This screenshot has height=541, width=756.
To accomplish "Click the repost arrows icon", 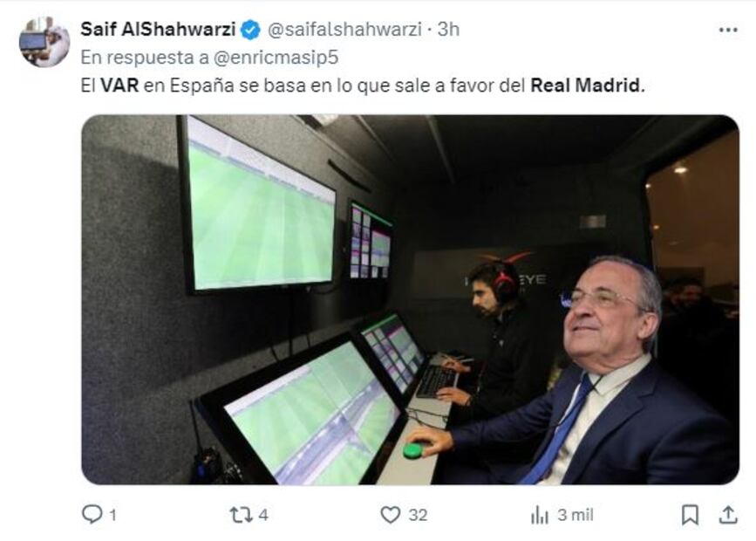I will [241, 515].
